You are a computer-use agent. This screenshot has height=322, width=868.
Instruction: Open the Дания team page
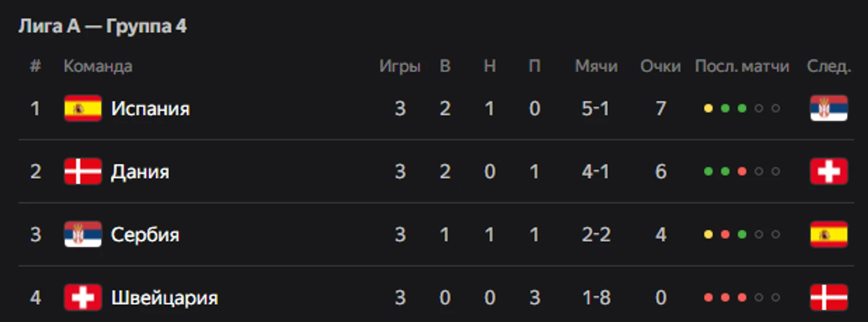[x=140, y=172]
